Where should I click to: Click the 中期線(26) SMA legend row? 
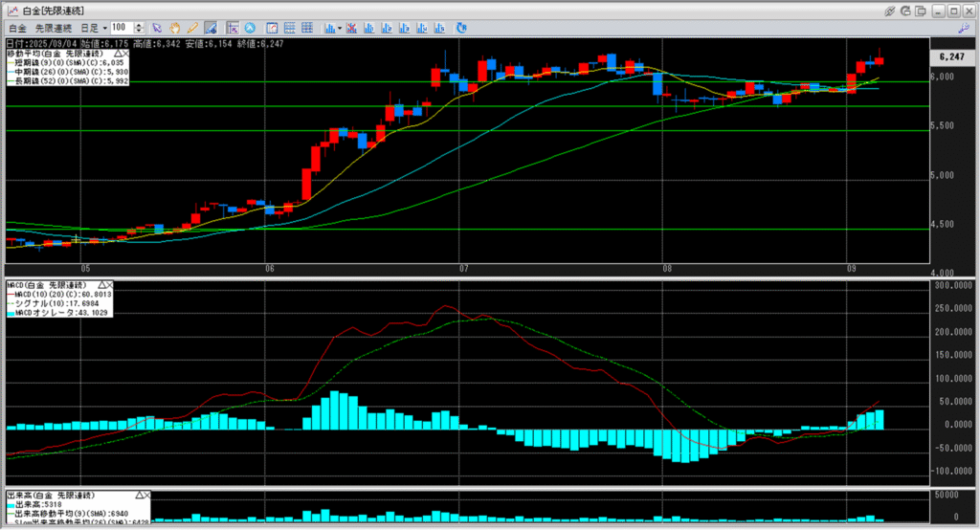pos(68,73)
